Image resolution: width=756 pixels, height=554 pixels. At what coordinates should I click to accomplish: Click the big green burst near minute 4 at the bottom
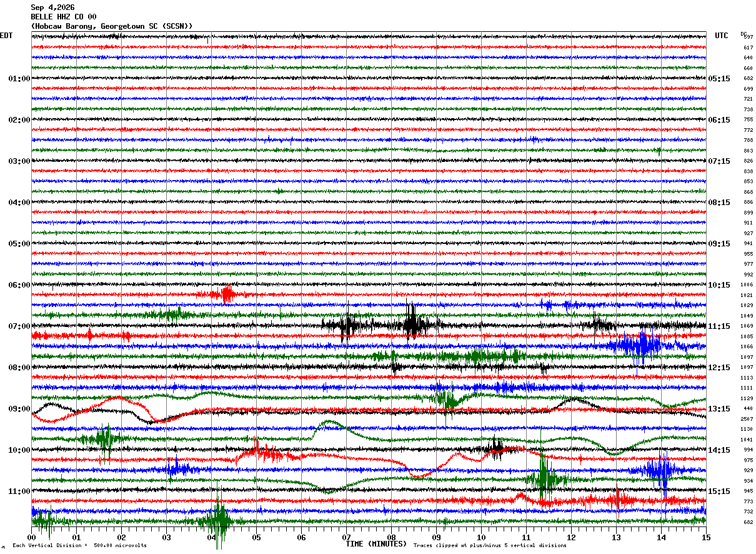pos(218,520)
